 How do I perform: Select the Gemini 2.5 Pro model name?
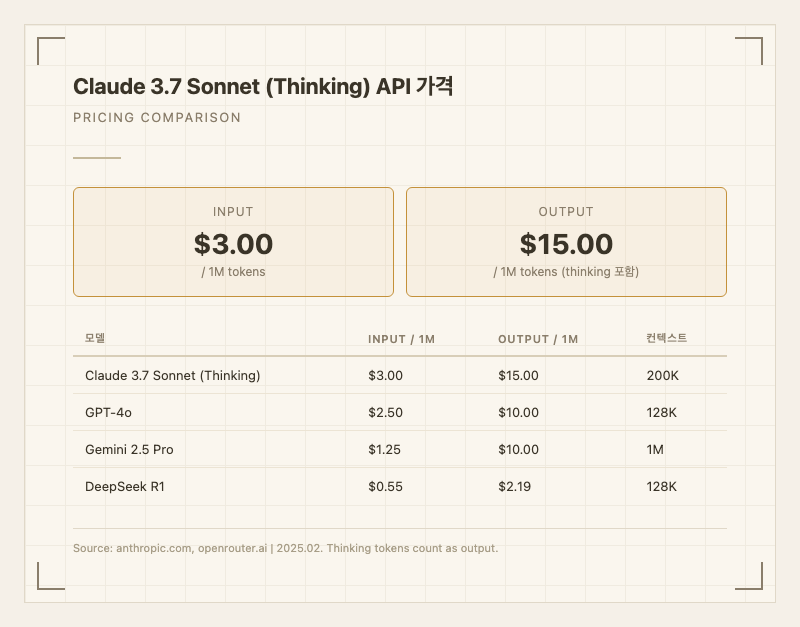tap(129, 449)
